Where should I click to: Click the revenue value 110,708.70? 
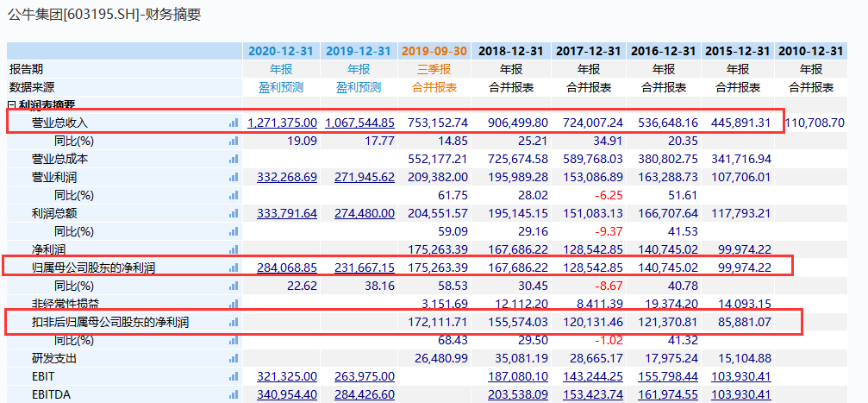pyautogui.click(x=815, y=123)
